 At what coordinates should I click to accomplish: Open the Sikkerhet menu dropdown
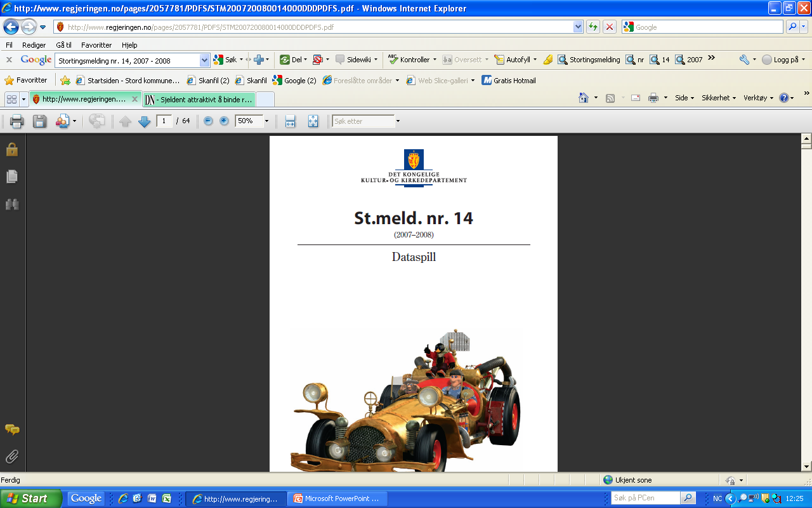pyautogui.click(x=719, y=98)
